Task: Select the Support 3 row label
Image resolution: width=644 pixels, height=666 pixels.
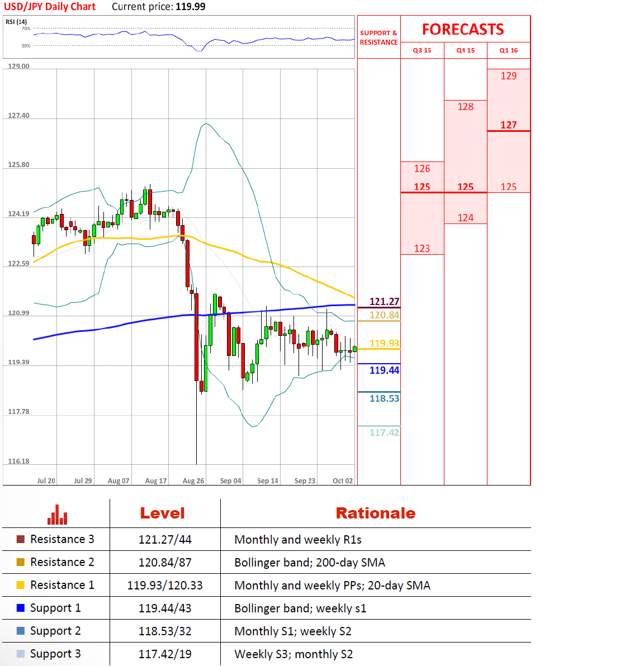Action: pyautogui.click(x=55, y=654)
